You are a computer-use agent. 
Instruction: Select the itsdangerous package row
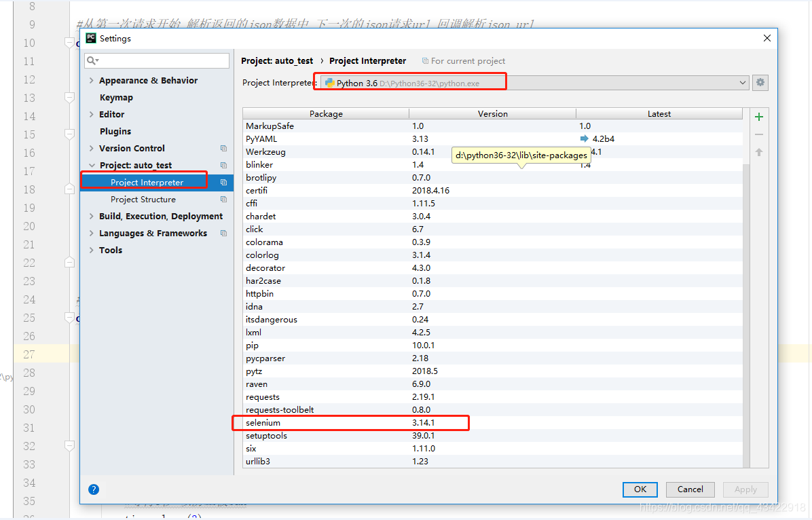click(492, 320)
